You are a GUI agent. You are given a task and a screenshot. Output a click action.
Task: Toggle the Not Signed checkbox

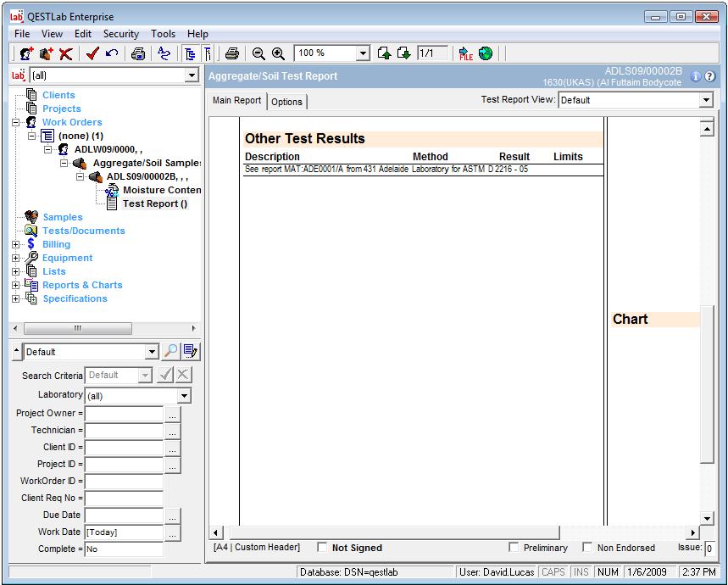[x=322, y=548]
